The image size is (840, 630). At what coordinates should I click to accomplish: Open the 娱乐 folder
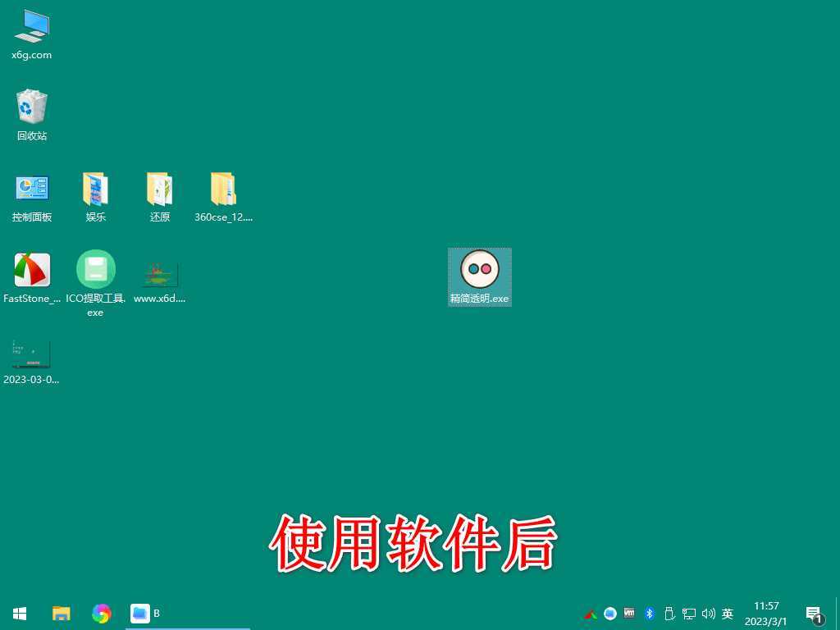95,189
